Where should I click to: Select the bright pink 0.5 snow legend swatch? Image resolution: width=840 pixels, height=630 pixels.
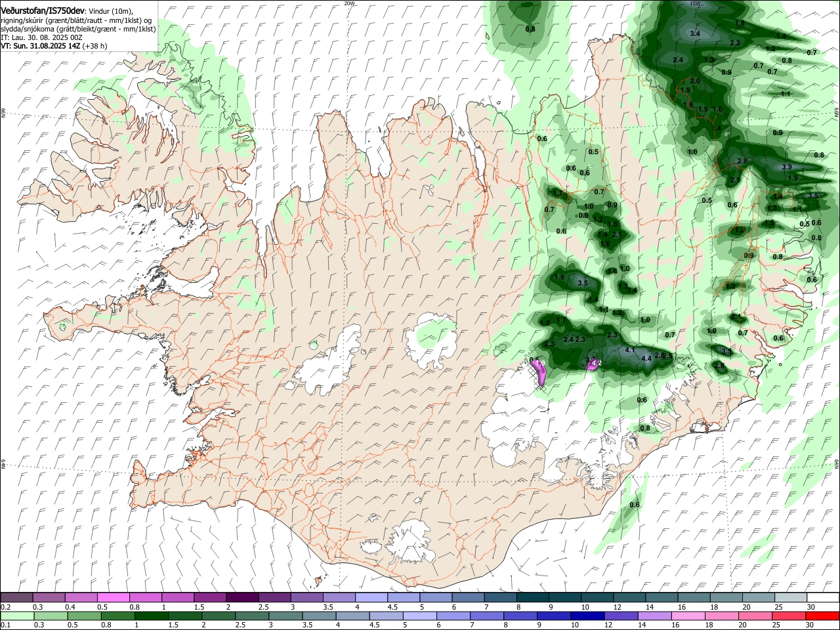[113, 598]
